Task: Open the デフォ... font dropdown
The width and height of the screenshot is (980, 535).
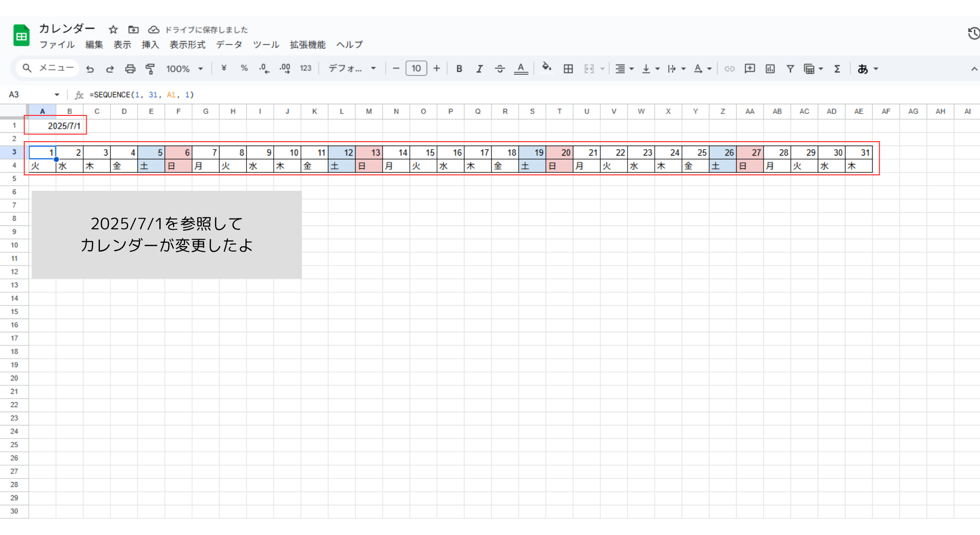Action: [x=352, y=68]
